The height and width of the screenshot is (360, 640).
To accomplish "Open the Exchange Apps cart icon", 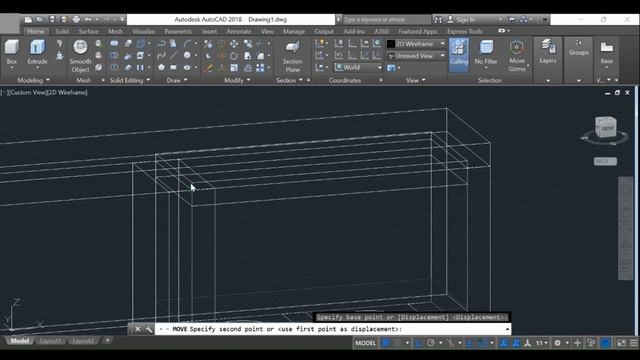I will point(511,19).
